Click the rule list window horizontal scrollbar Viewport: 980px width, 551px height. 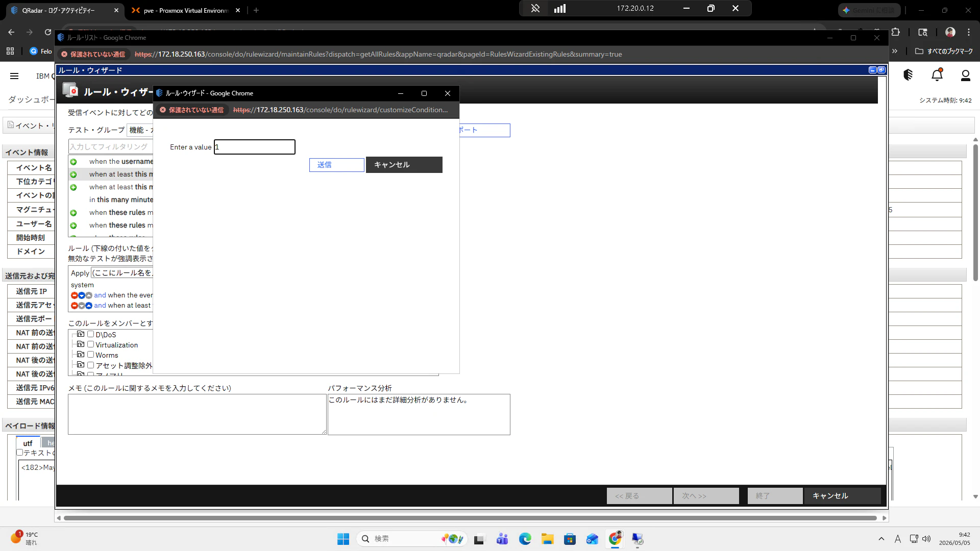(470, 518)
